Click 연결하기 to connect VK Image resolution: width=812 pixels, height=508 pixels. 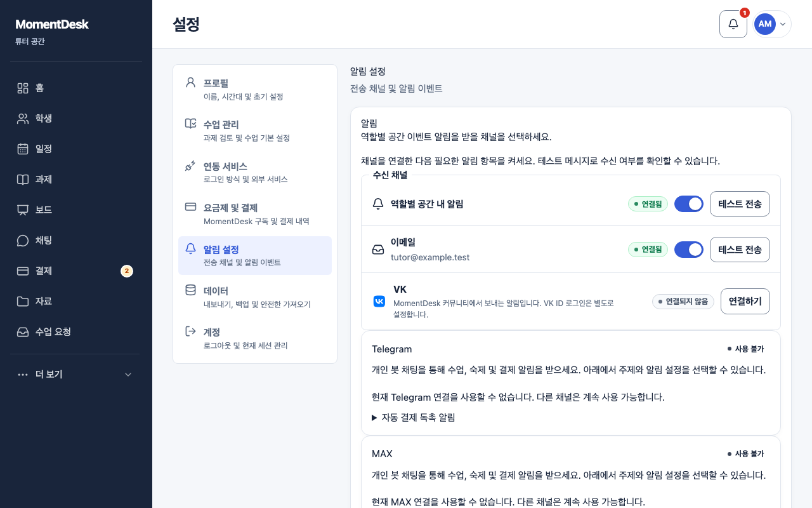[745, 301]
